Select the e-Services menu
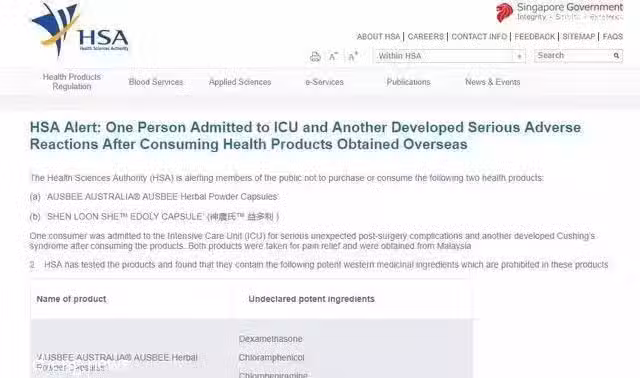The width and height of the screenshot is (640, 378). click(x=324, y=82)
